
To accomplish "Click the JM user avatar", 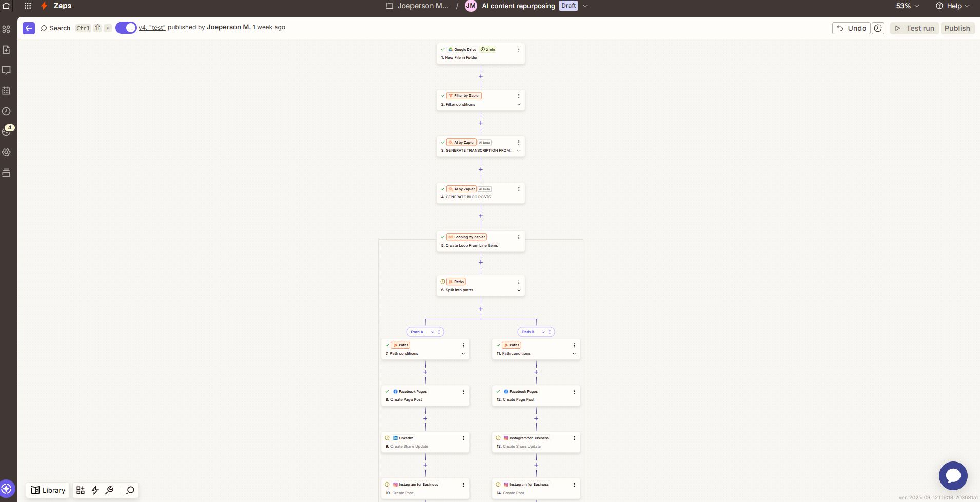I will click(x=471, y=6).
